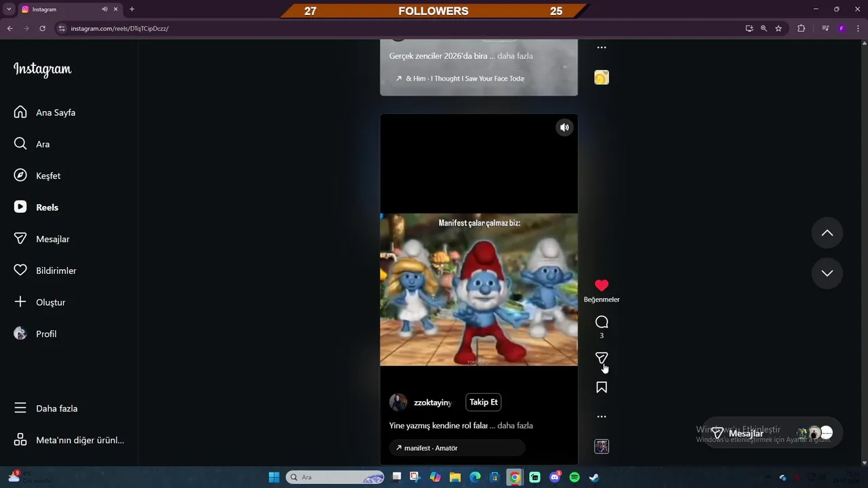The image size is (868, 488).
Task: Open more options for Smurfs reel
Action: click(x=601, y=417)
